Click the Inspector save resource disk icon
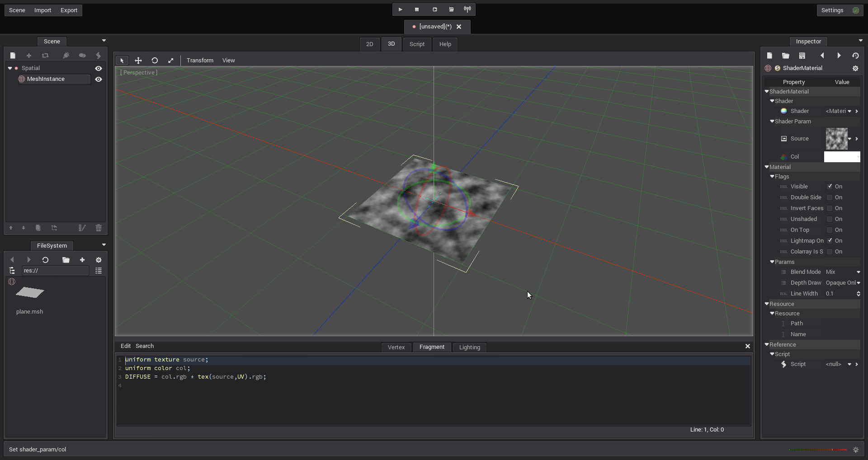Image resolution: width=868 pixels, height=460 pixels. tap(802, 56)
